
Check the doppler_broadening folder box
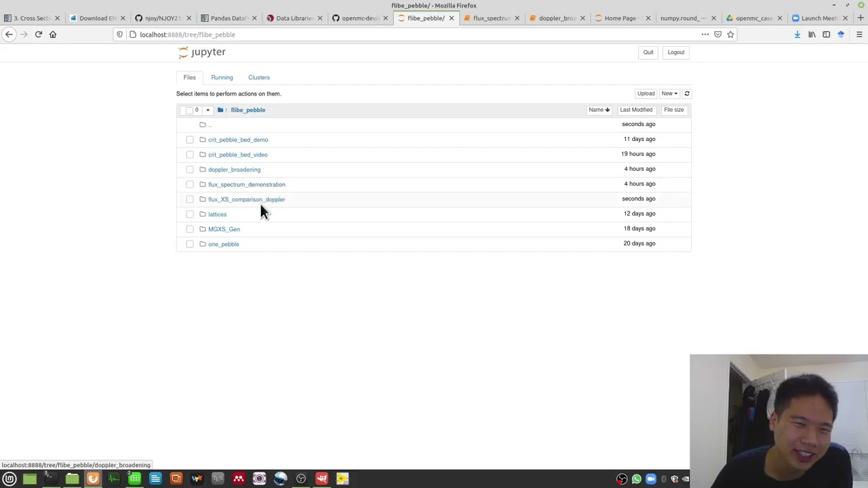(x=190, y=169)
